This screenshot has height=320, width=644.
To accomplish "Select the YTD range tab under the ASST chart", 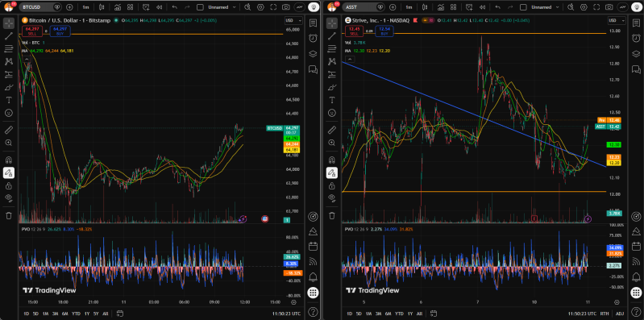I will (x=399, y=314).
